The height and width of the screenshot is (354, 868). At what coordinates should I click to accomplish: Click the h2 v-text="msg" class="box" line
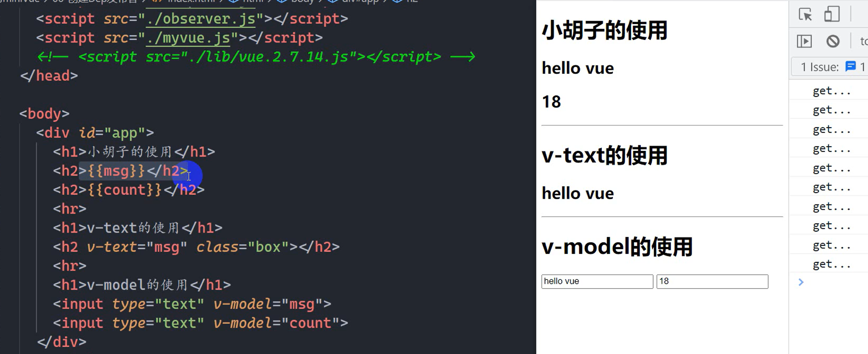tap(196, 247)
